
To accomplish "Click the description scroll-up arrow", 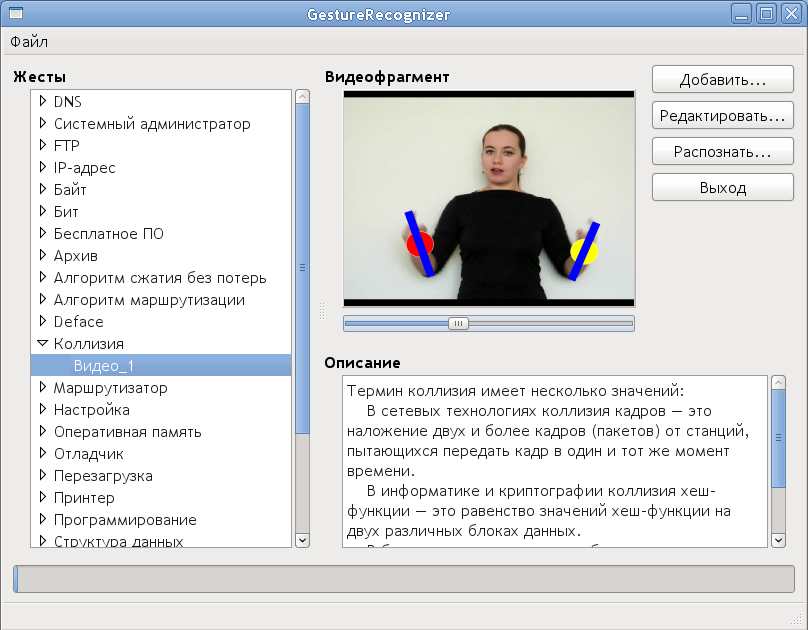I will click(x=778, y=383).
